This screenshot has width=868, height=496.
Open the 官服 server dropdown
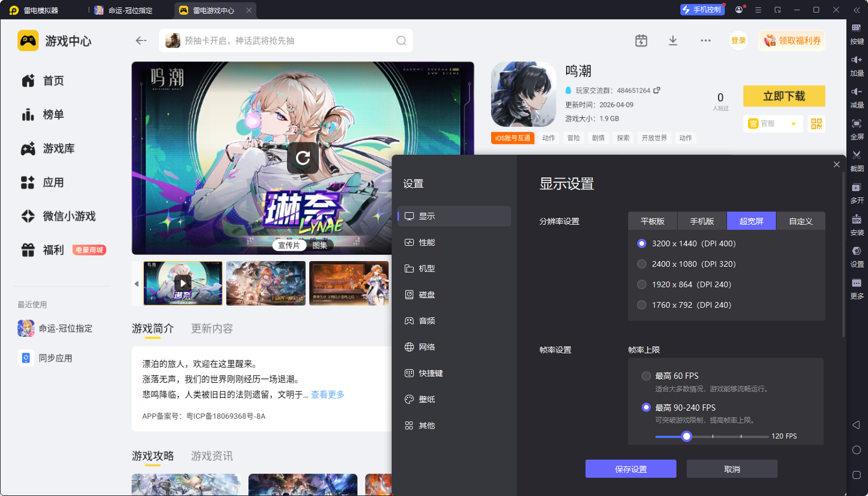tap(773, 123)
